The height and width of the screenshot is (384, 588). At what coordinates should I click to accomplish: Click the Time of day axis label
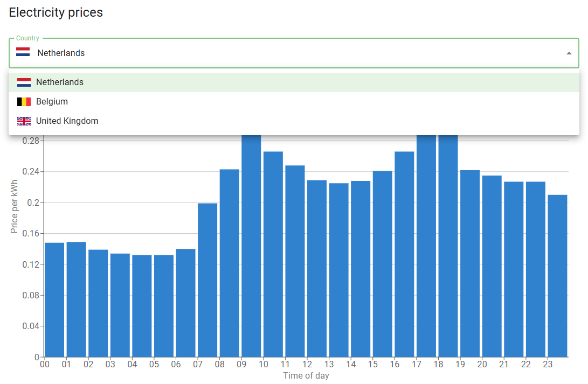pyautogui.click(x=306, y=375)
